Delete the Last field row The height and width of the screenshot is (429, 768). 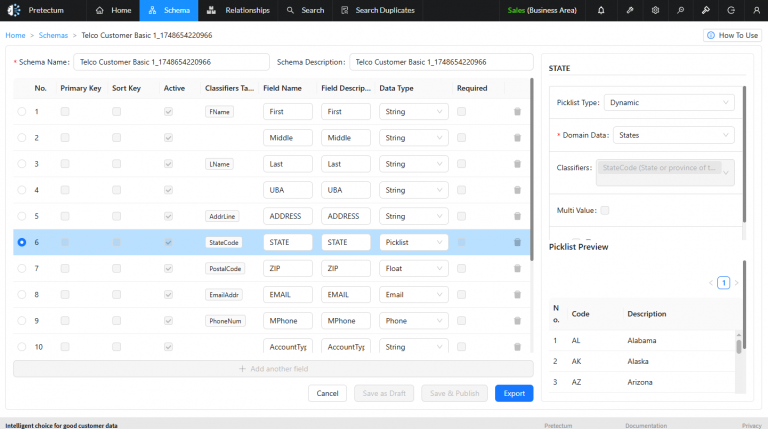tap(517, 164)
